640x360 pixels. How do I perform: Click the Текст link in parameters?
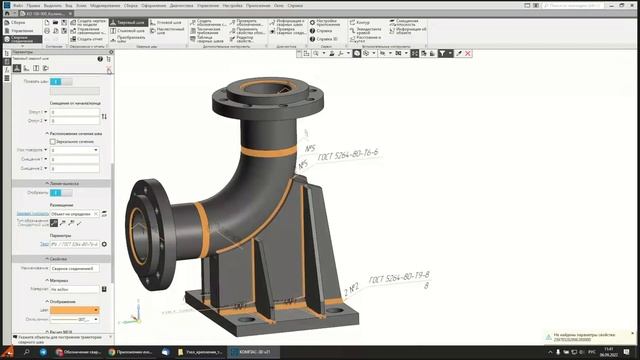coord(44,244)
